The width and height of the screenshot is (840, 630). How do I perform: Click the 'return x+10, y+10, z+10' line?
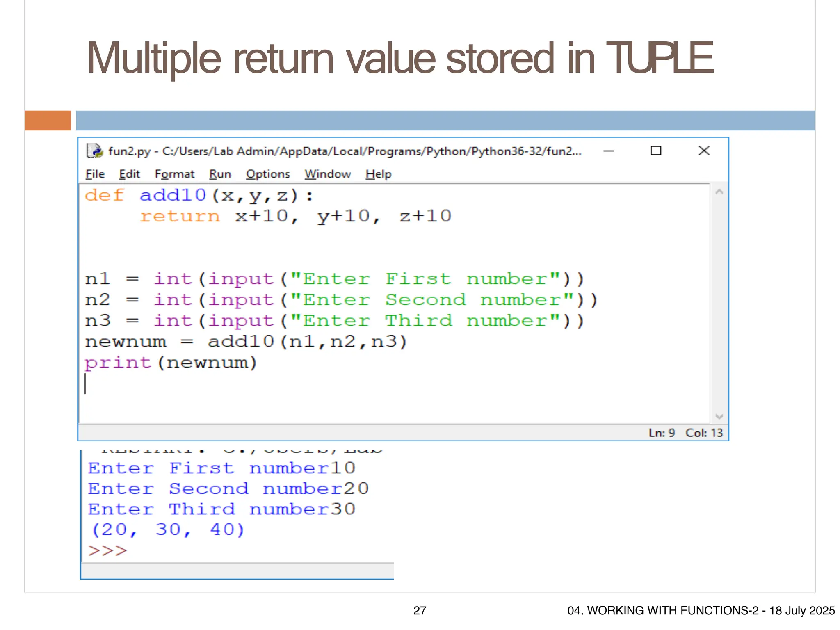pos(295,216)
